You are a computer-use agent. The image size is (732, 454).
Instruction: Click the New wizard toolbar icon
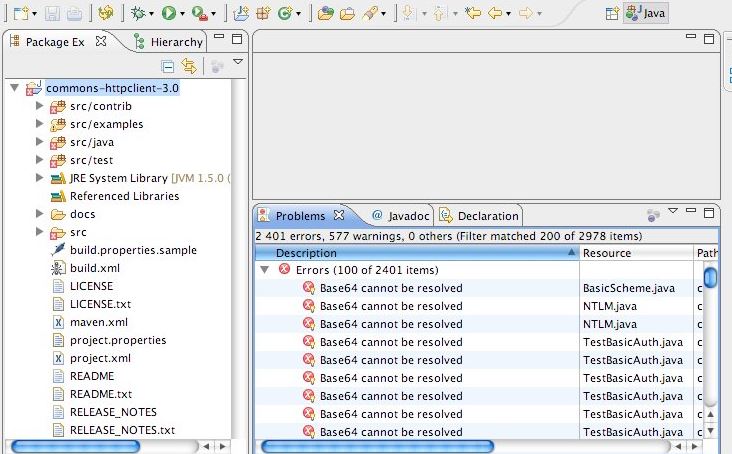click(21, 13)
